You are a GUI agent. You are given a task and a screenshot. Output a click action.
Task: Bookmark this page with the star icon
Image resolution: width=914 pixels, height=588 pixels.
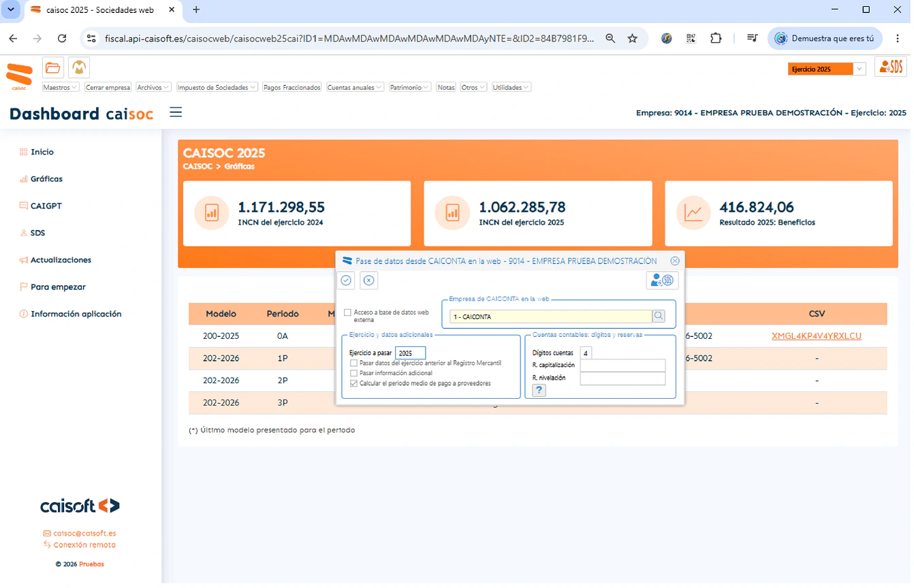(x=633, y=39)
